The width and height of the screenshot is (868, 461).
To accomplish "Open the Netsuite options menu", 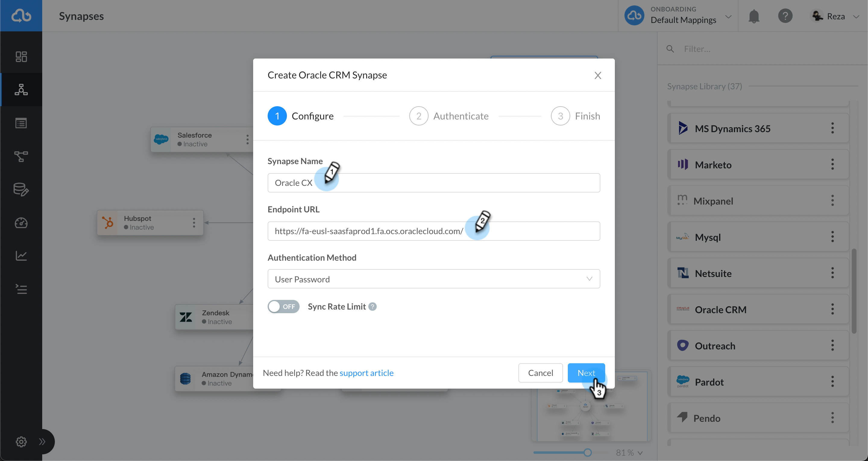I will click(x=832, y=273).
